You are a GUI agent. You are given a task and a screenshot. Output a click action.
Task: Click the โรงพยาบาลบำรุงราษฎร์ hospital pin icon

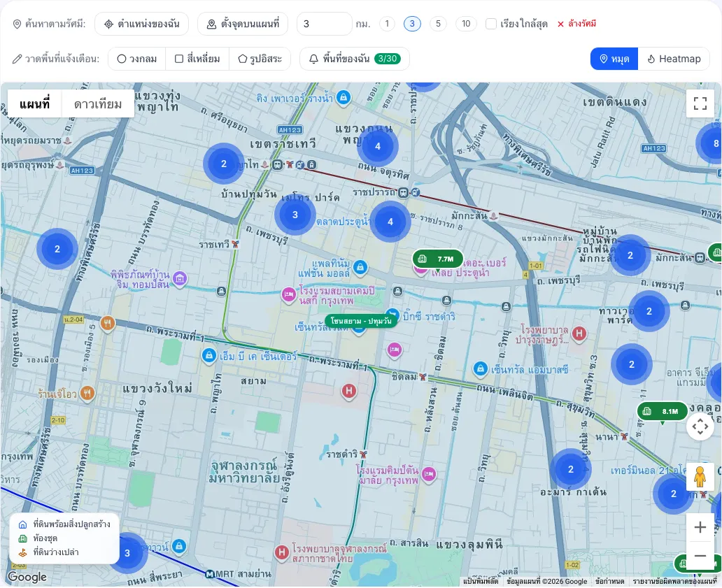click(579, 333)
